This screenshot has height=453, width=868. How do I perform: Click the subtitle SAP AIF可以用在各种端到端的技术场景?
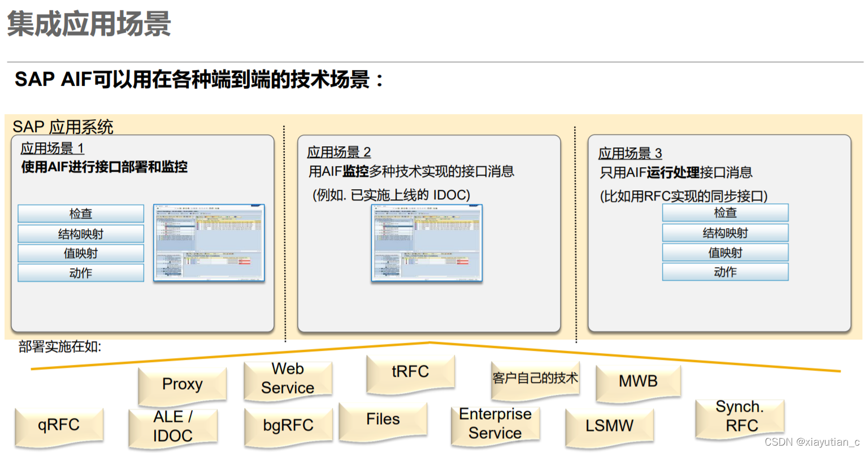coord(199,79)
